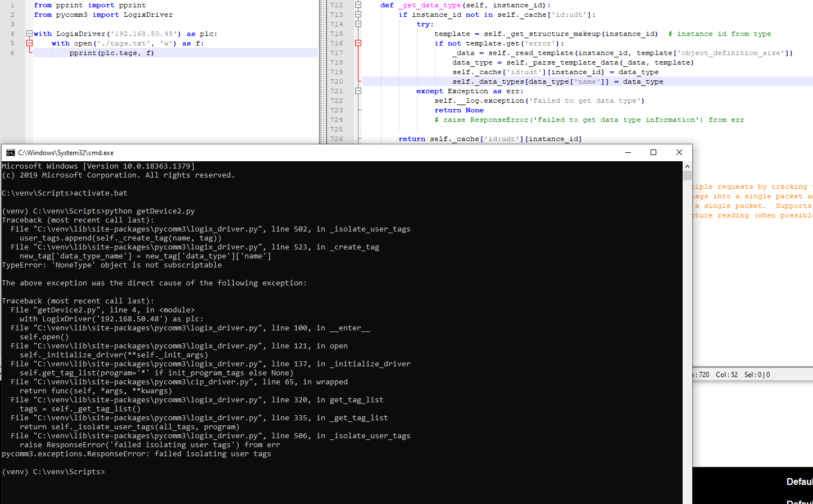The height and width of the screenshot is (504, 813).
Task: Click the getDevice2.py traceback entry in console
Action: coord(101,310)
